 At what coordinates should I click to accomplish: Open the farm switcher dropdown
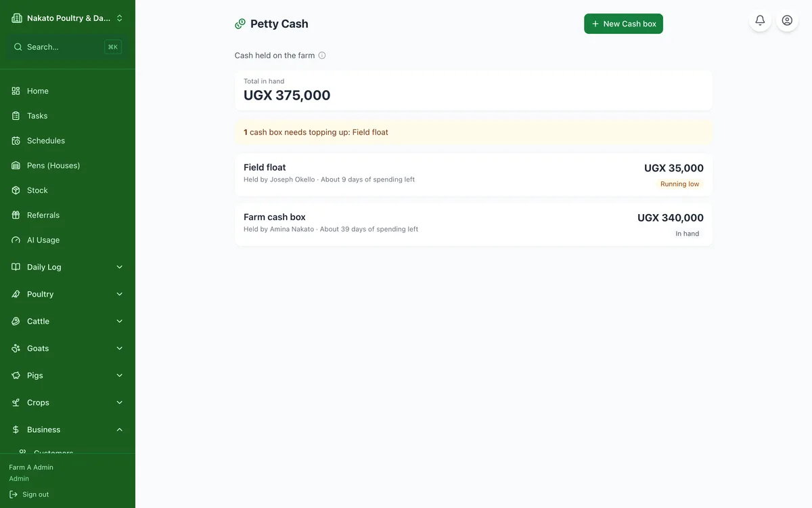(x=68, y=18)
